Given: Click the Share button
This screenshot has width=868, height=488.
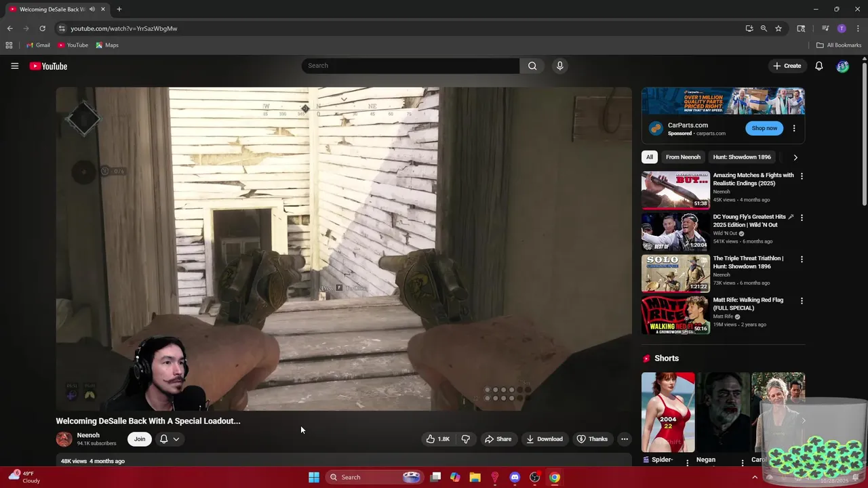Looking at the screenshot, I should [498, 439].
